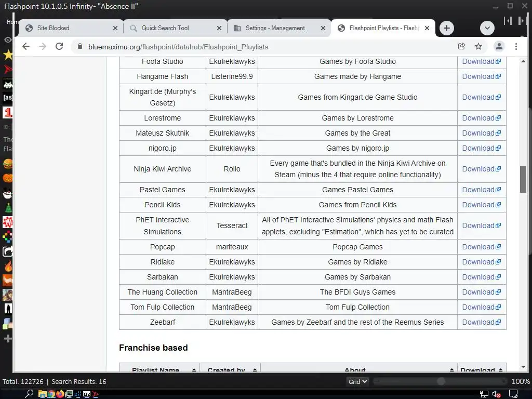Viewport: 532px width, 399px height.
Task: Download the Mateusz Skutnik playlist
Action: coord(481,133)
